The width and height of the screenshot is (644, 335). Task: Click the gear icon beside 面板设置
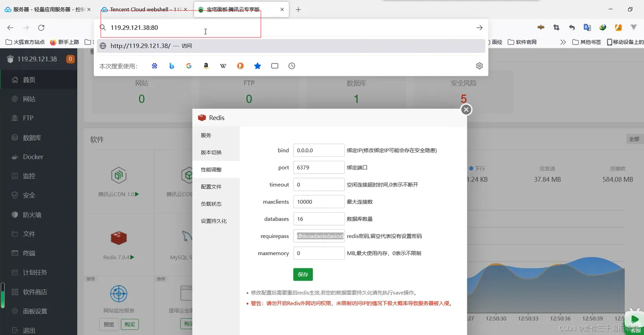click(15, 311)
